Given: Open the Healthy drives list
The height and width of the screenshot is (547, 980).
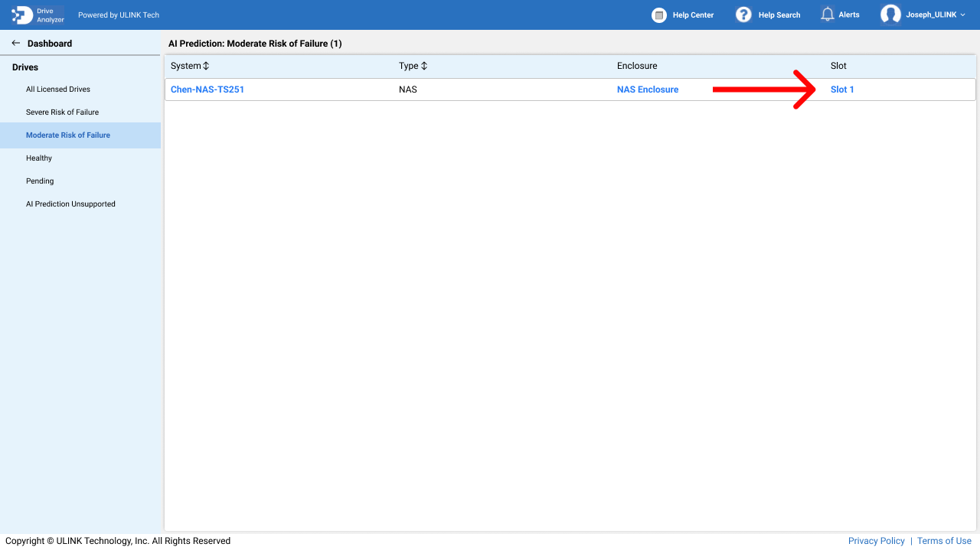Looking at the screenshot, I should coord(39,158).
